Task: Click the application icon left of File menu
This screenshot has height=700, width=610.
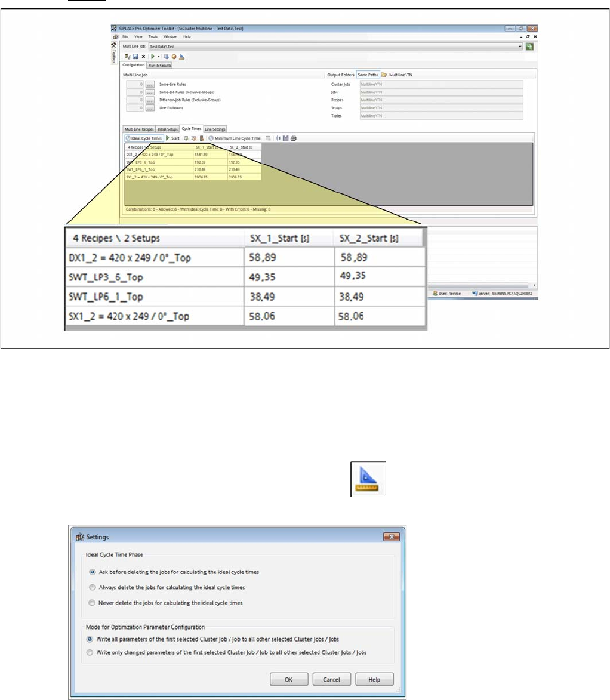Action: [x=116, y=36]
